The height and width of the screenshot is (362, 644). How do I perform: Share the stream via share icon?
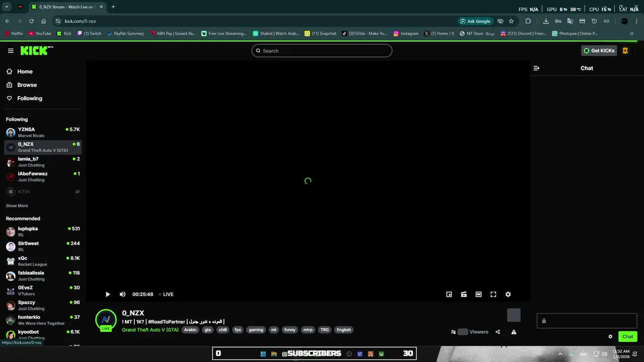tap(498, 332)
